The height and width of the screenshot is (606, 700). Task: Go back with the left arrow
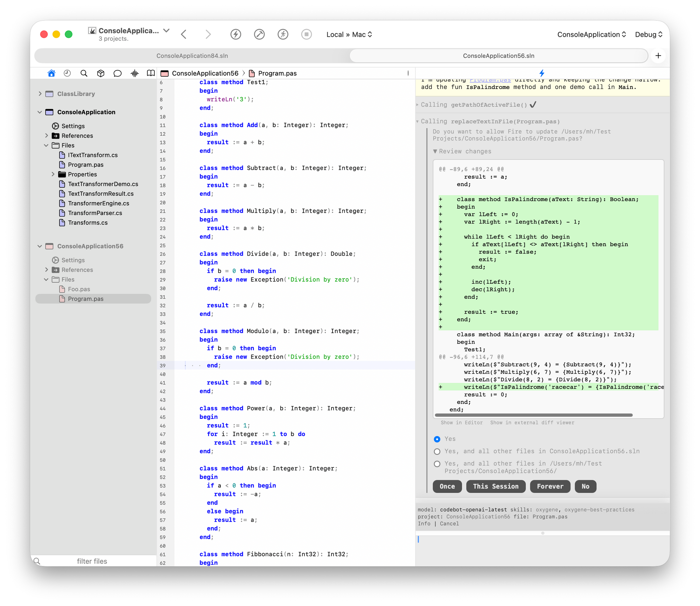pos(184,34)
